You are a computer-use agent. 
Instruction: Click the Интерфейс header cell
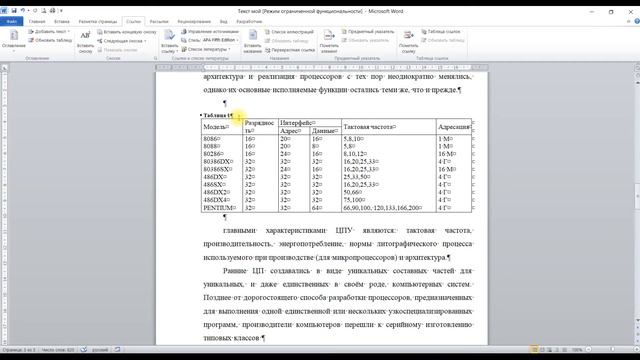pyautogui.click(x=310, y=122)
